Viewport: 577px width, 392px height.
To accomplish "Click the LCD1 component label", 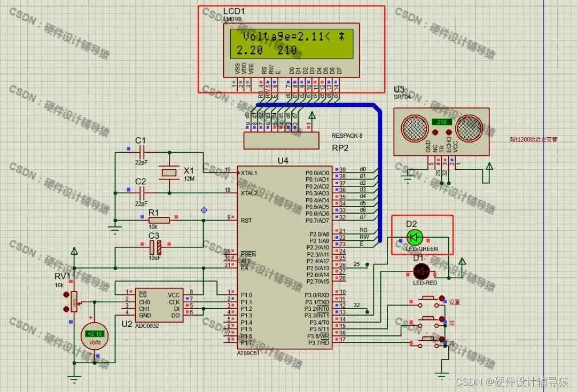I will tap(233, 11).
